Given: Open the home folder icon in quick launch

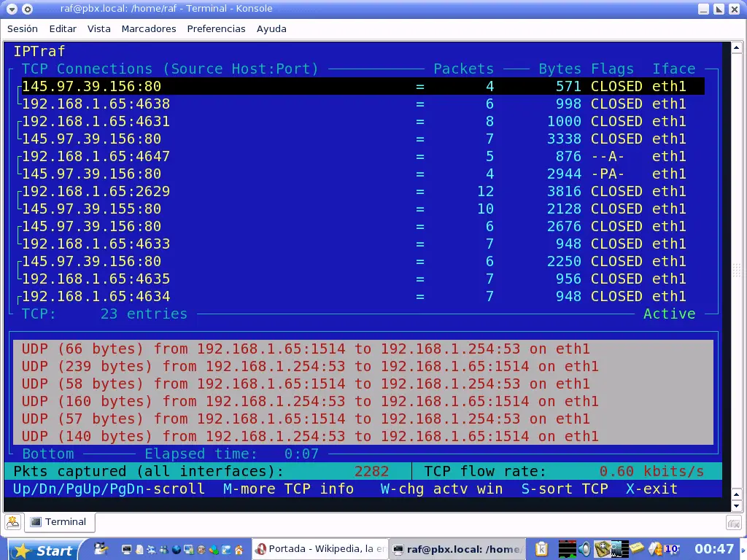Looking at the screenshot, I should pyautogui.click(x=239, y=550).
